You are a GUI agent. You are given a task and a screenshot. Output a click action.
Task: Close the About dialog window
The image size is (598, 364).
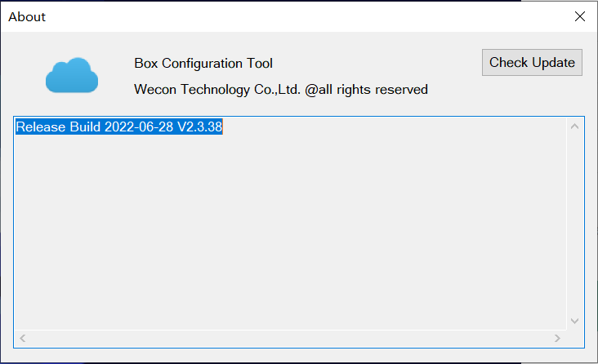(580, 16)
